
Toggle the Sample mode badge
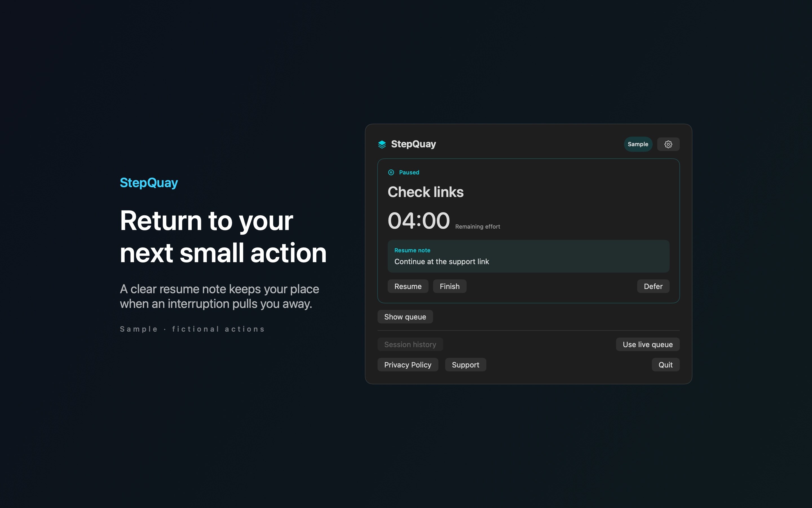pyautogui.click(x=638, y=144)
